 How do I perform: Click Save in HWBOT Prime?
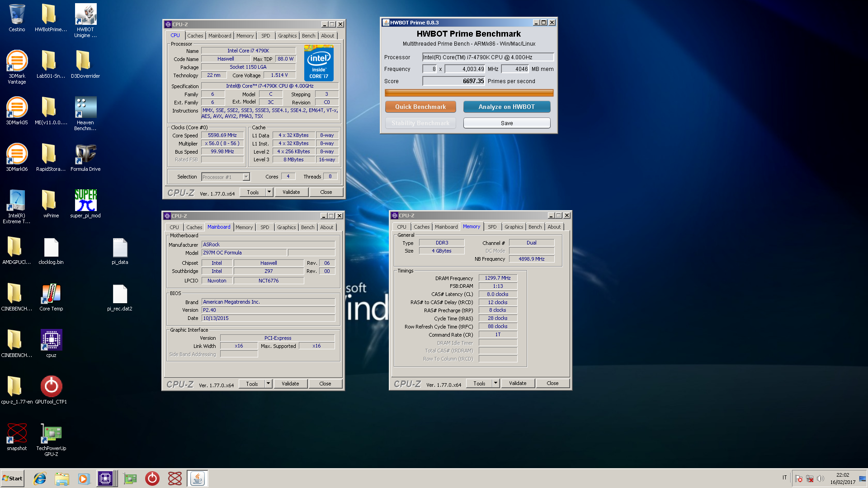507,123
